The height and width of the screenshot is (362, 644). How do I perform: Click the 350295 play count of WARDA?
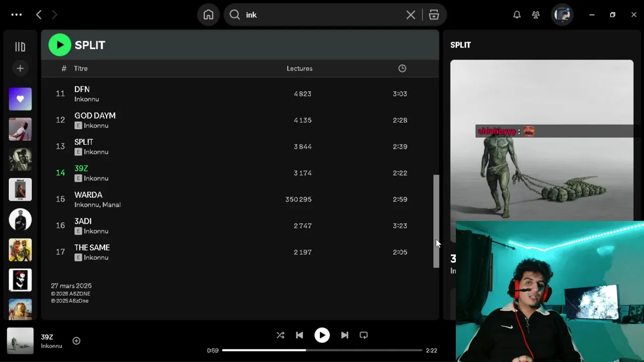pyautogui.click(x=298, y=199)
